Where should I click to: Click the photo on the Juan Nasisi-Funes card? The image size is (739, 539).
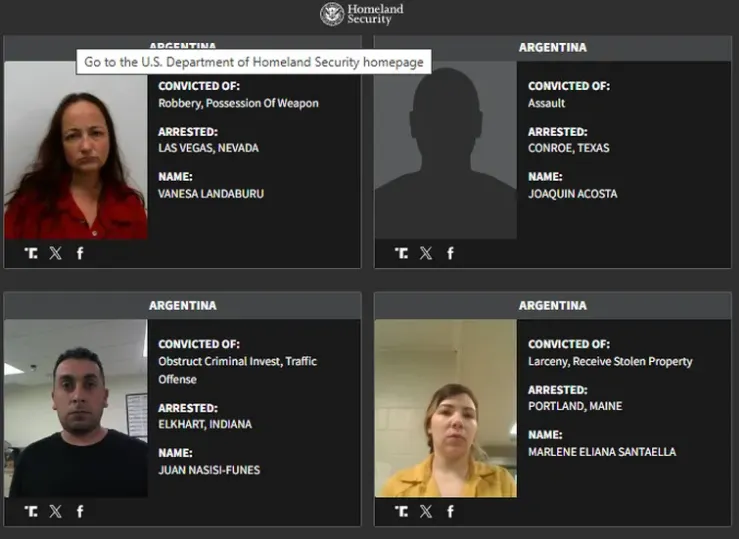click(76, 408)
